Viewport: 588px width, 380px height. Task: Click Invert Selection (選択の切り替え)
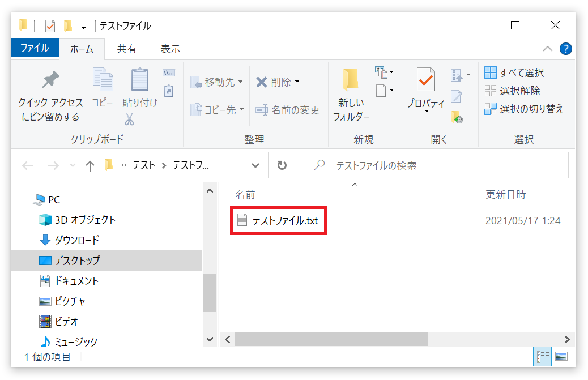[524, 109]
